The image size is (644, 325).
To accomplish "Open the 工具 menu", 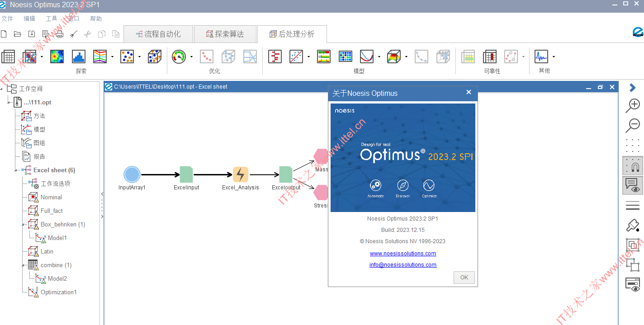I will pos(52,19).
